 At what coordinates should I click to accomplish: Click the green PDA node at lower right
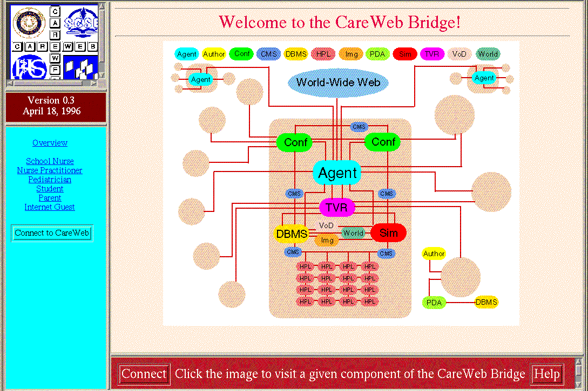click(434, 303)
